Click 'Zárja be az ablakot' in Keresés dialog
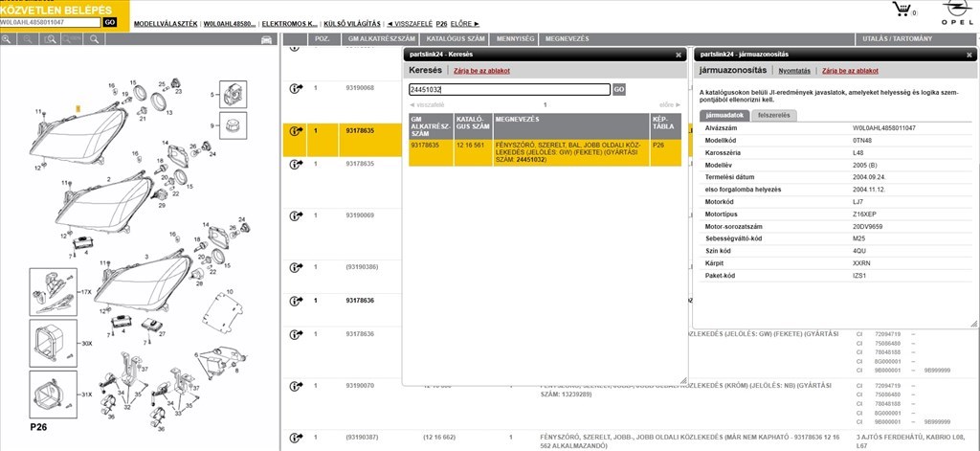Image resolution: width=980 pixels, height=451 pixels. pyautogui.click(x=482, y=71)
